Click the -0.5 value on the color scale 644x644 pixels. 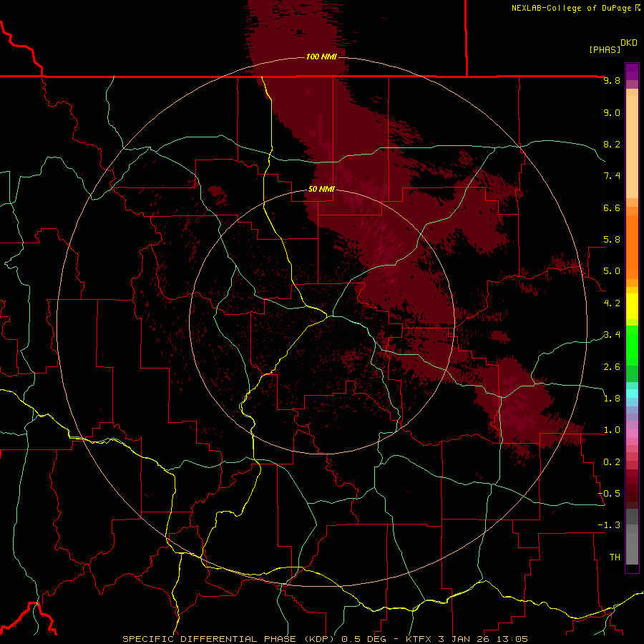point(609,494)
